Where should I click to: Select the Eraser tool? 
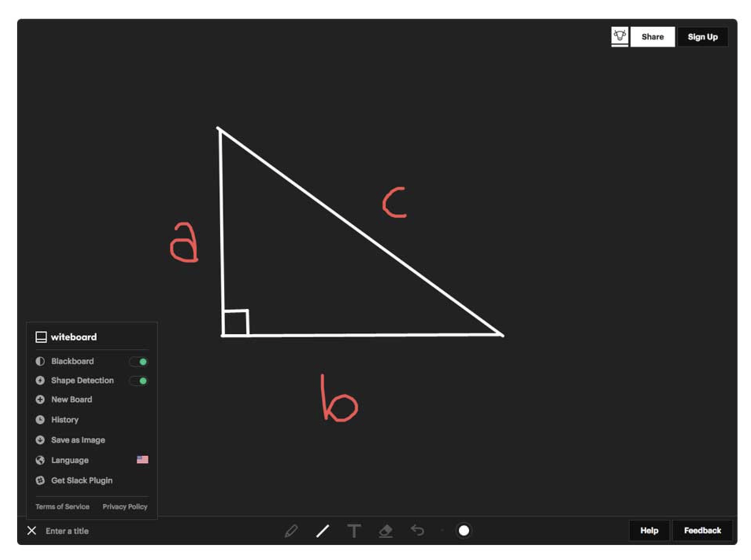[x=386, y=531]
